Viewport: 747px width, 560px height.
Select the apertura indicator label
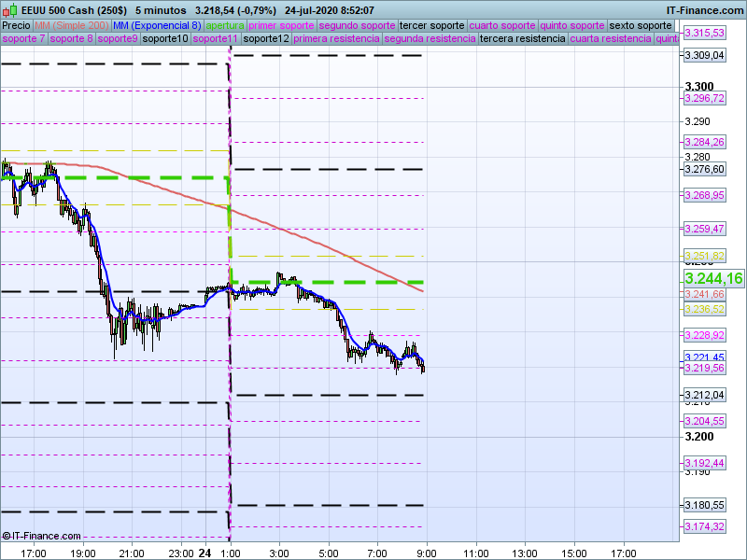pos(225,25)
